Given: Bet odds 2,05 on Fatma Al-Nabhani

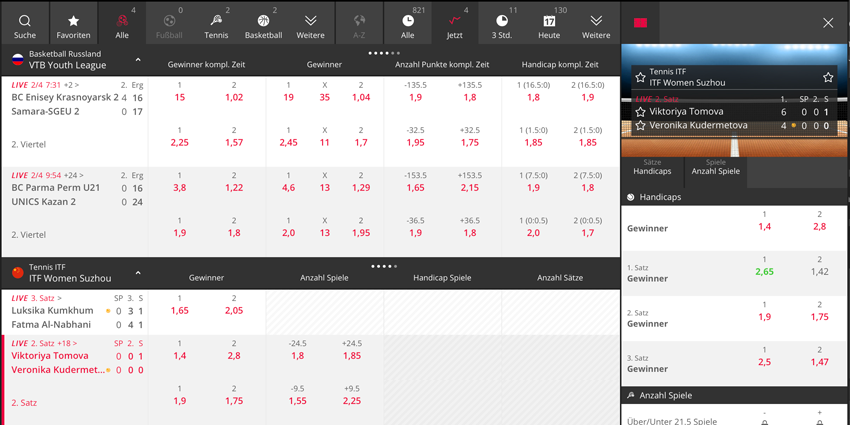Looking at the screenshot, I should coord(234,311).
